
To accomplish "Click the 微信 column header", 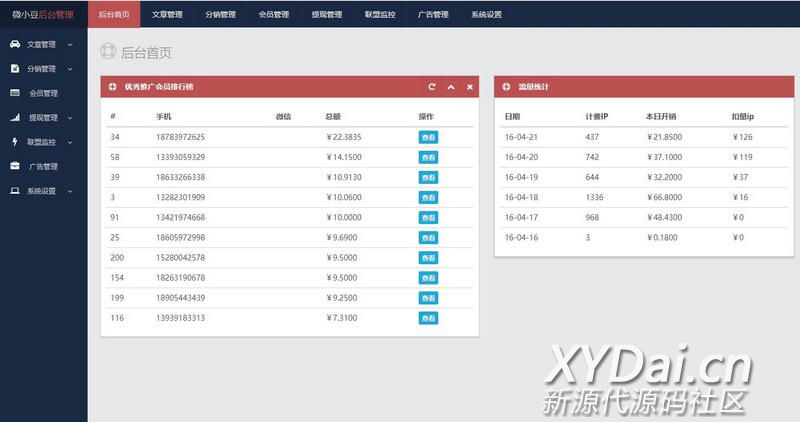I will (283, 116).
